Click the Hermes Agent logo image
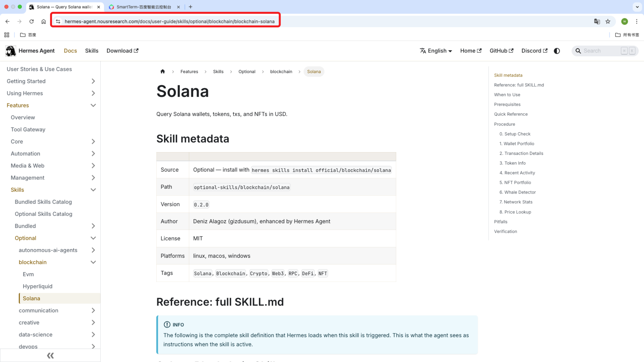The width and height of the screenshot is (644, 362). tap(11, 51)
